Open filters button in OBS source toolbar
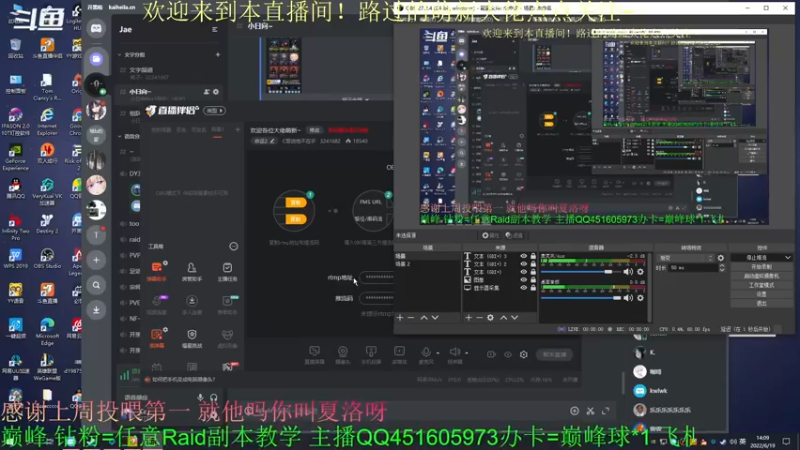The height and width of the screenshot is (450, 800). [x=514, y=235]
